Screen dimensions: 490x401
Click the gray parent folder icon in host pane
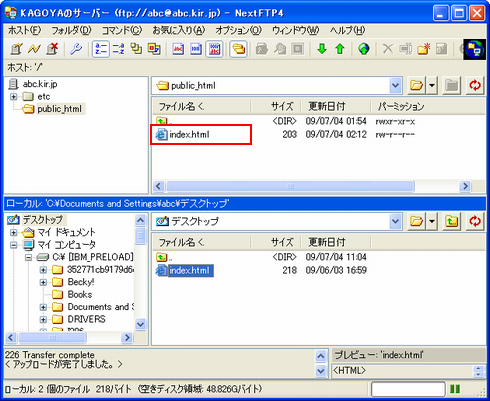pos(452,85)
